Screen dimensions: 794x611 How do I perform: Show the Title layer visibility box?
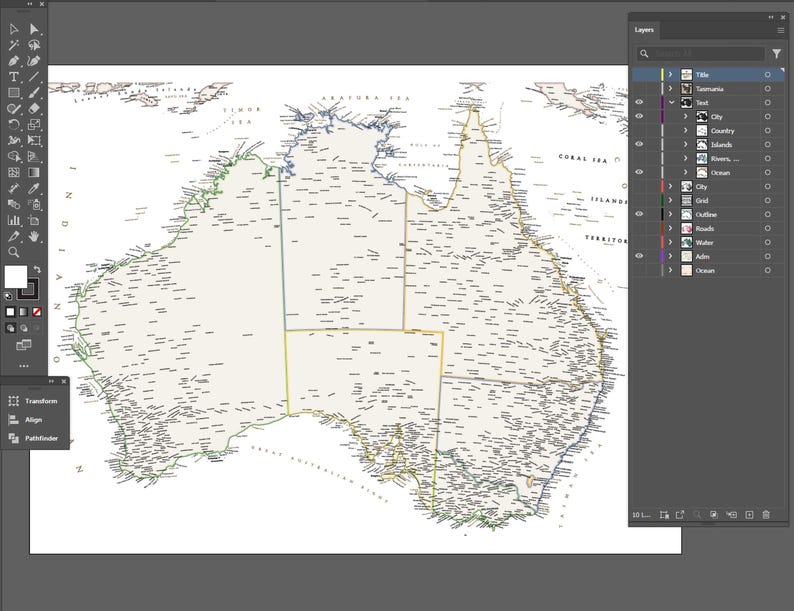pyautogui.click(x=639, y=74)
